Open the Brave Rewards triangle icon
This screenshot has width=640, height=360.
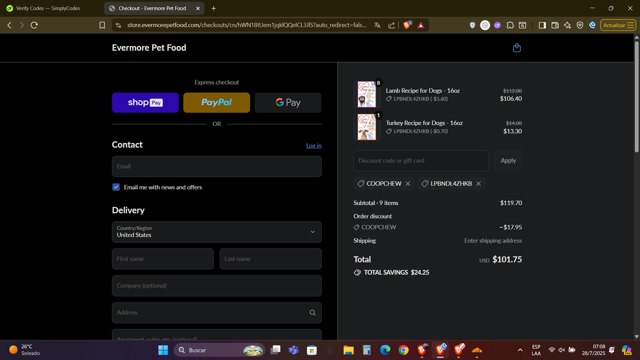click(421, 25)
